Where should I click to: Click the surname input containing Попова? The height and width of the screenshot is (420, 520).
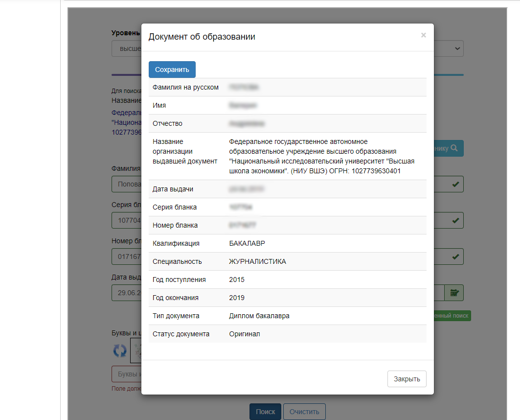(127, 184)
